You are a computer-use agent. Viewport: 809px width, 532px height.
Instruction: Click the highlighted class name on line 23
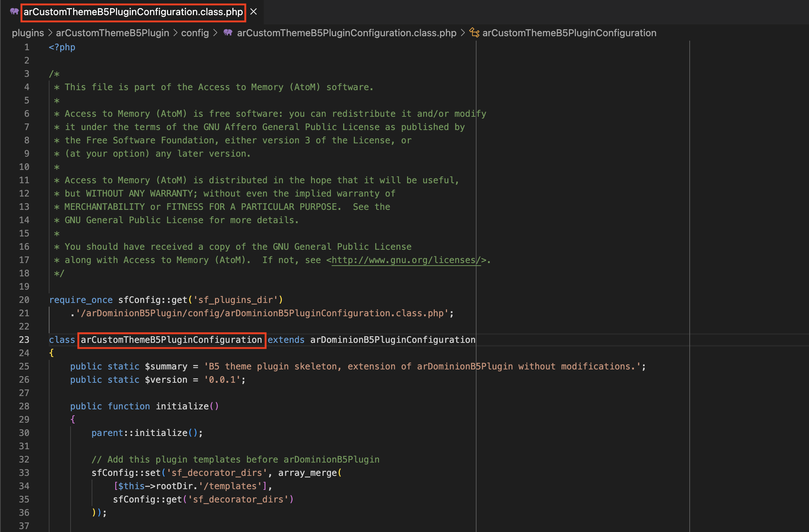171,340
